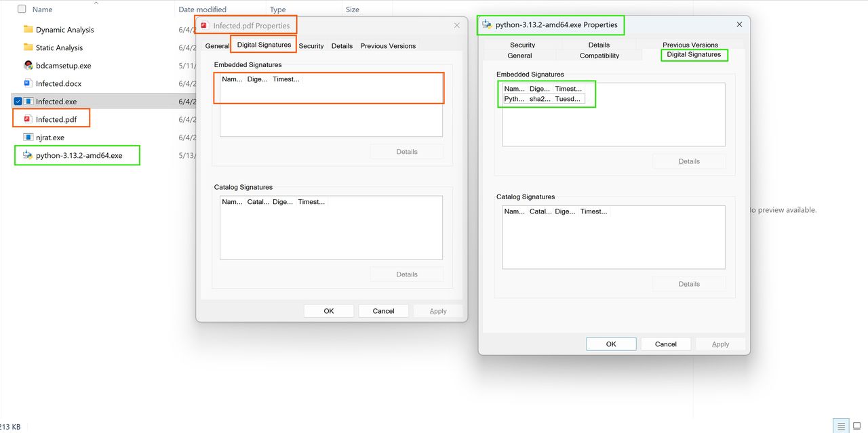Select the python-3.13.2-amd64.exe file icon
This screenshot has height=433, width=868.
point(28,155)
